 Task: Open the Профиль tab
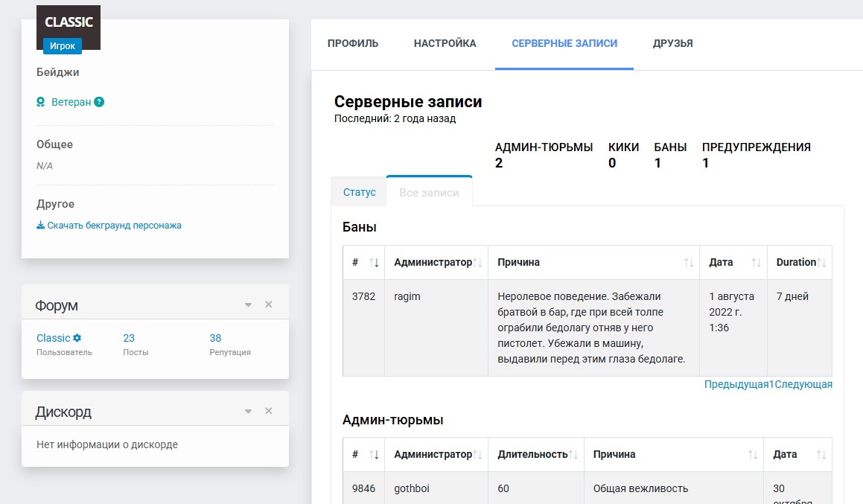click(353, 43)
